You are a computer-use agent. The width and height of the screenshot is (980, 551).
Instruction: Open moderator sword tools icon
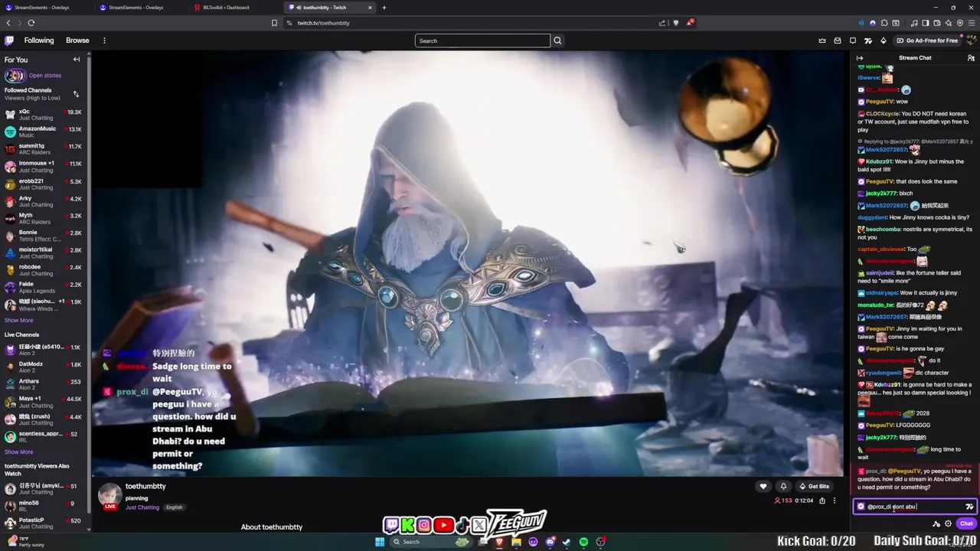click(x=936, y=524)
